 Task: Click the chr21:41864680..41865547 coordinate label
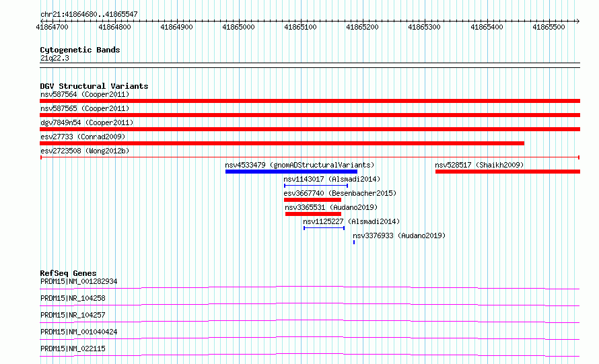tap(89, 14)
